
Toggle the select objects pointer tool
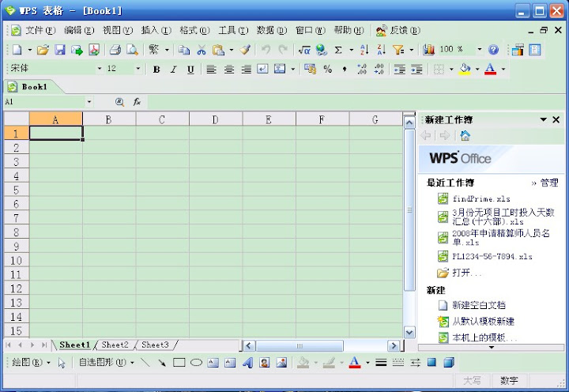[x=62, y=363]
